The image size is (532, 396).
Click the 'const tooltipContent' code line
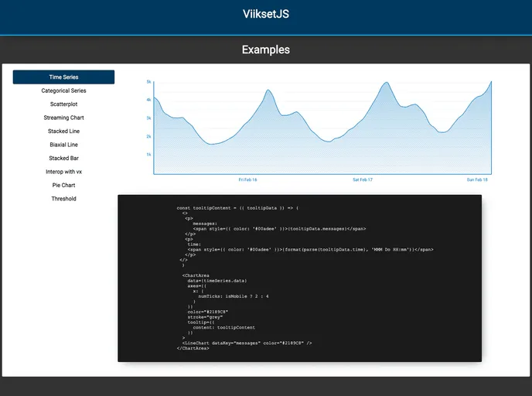pos(237,208)
